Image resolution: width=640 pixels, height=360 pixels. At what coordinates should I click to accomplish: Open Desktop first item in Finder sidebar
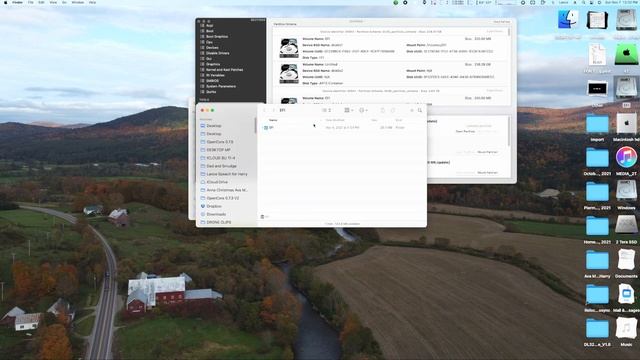[x=213, y=126]
